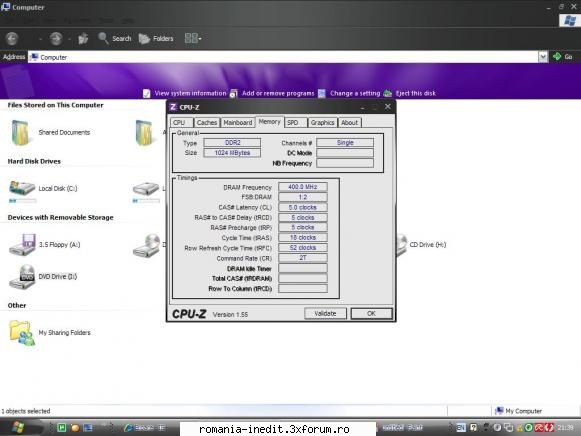Click the orange quick launch icon in taskbar
581x436 pixels.
pos(75,428)
